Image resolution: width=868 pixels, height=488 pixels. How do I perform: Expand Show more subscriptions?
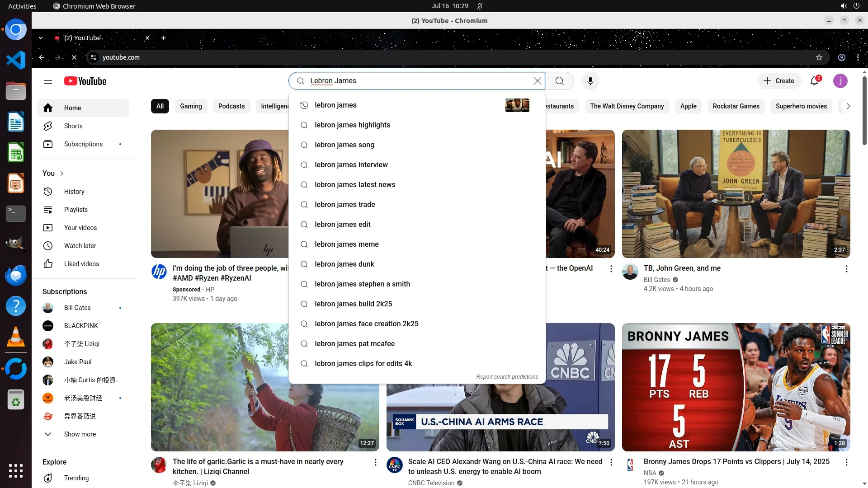(x=80, y=434)
